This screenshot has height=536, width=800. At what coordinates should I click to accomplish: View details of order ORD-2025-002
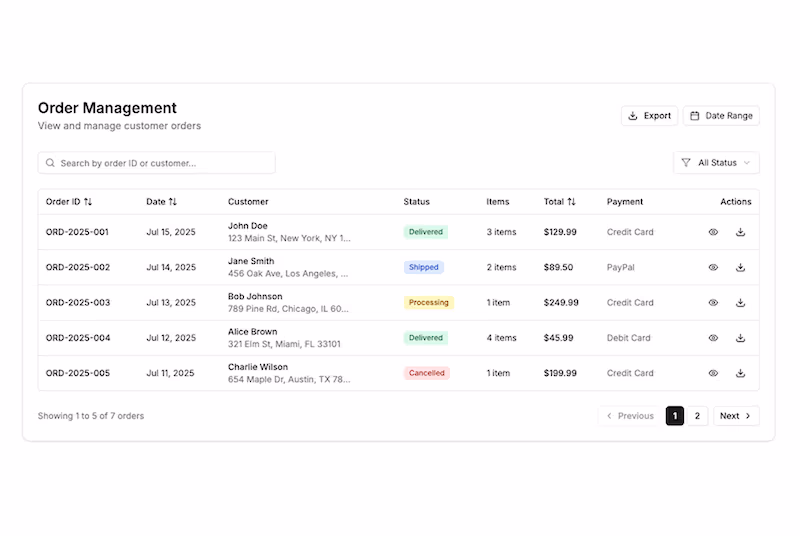(713, 267)
